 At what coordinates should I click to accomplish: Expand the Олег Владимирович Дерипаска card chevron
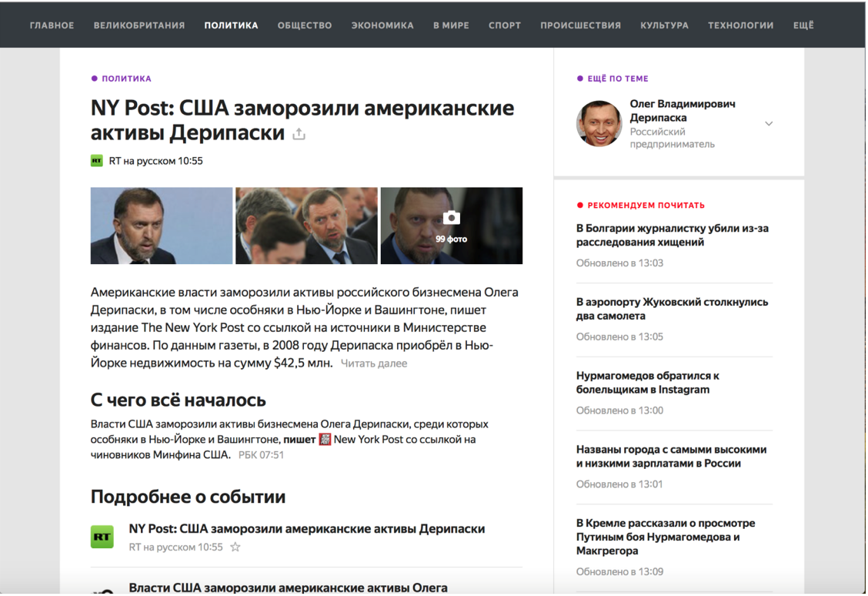pyautogui.click(x=769, y=123)
